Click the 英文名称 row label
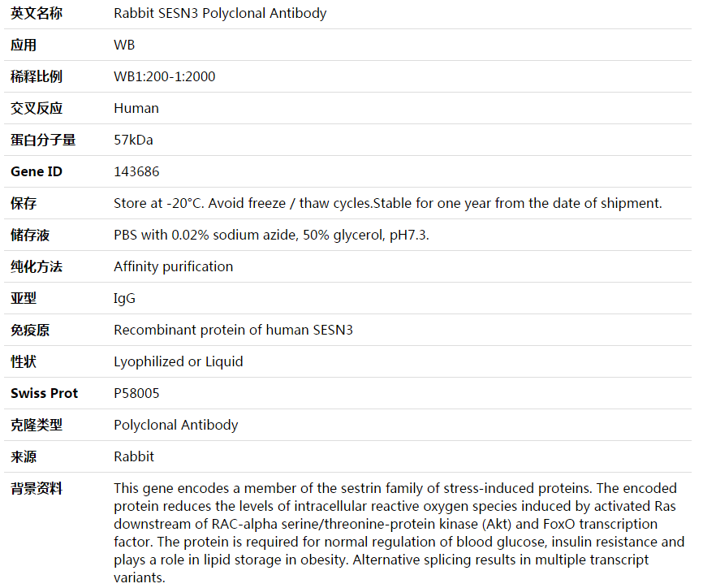703x588 pixels. pyautogui.click(x=37, y=14)
